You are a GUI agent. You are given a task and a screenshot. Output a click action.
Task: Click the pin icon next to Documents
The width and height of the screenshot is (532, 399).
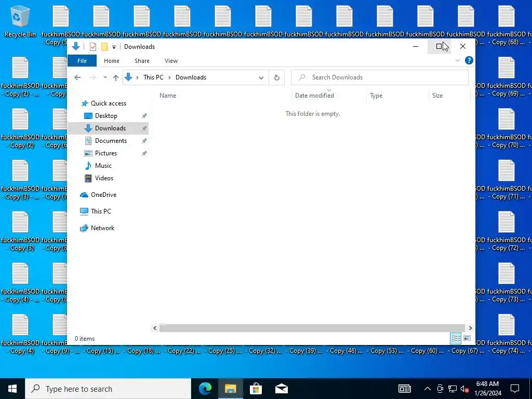144,141
